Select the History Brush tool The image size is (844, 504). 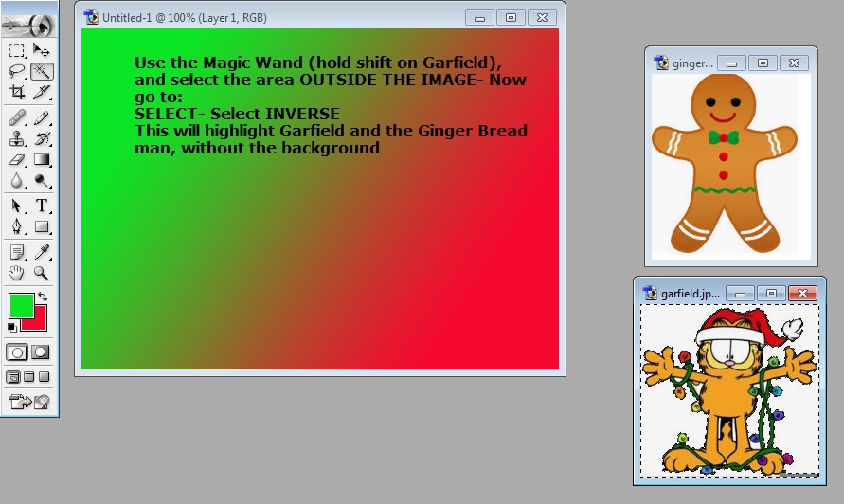click(42, 138)
